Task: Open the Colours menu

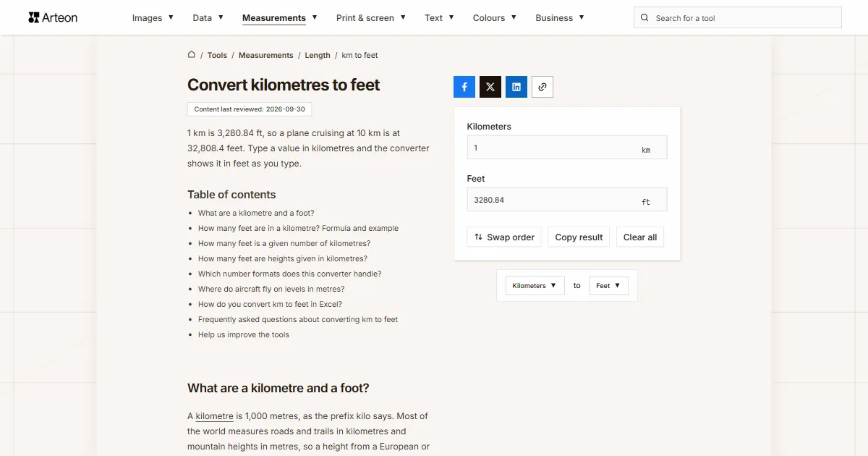Action: [495, 18]
